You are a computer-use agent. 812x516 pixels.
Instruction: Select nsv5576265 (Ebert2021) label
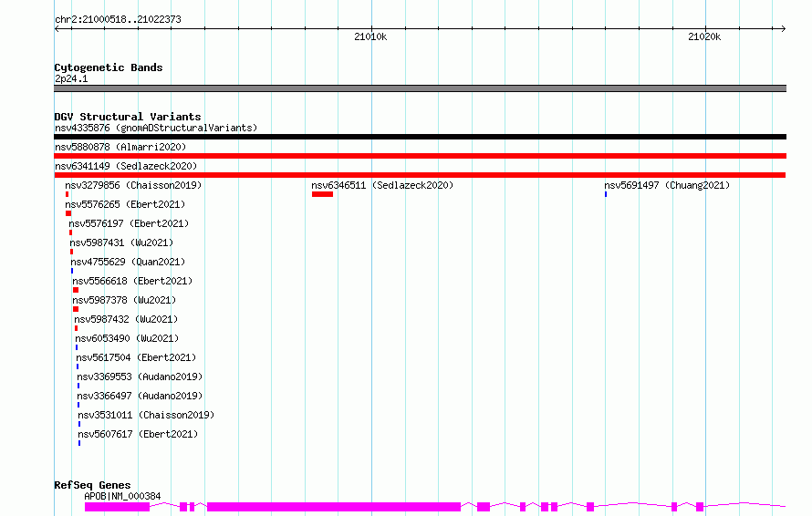(125, 204)
